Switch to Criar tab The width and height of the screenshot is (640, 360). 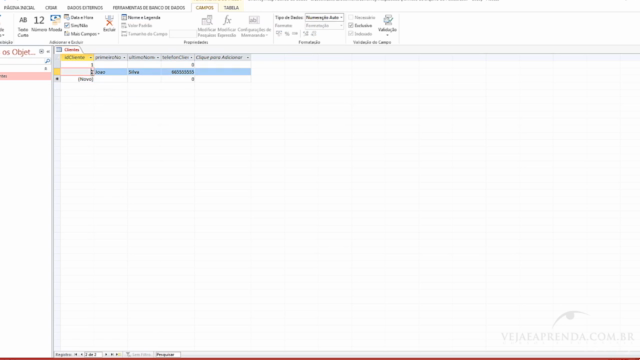pyautogui.click(x=51, y=8)
